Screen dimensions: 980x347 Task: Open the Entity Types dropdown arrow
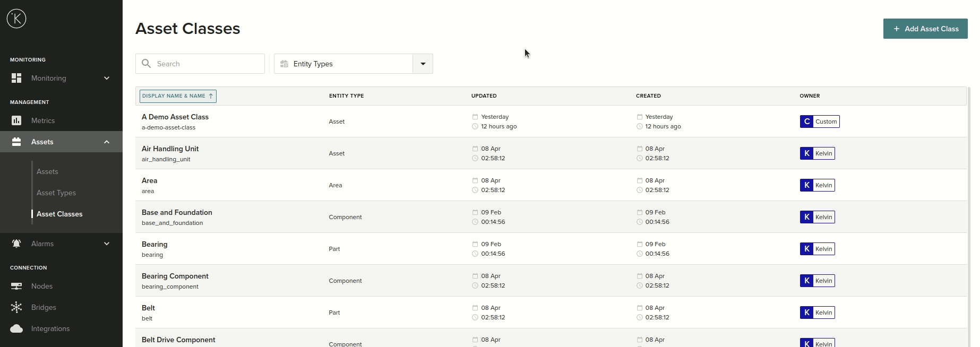coord(423,64)
